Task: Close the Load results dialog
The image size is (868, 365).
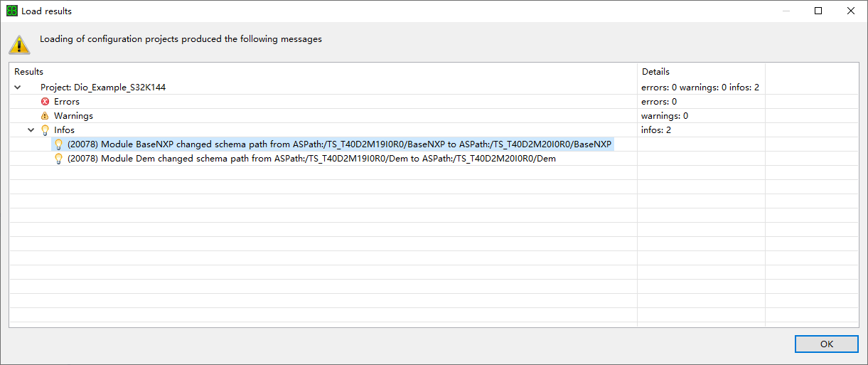Action: (x=850, y=11)
